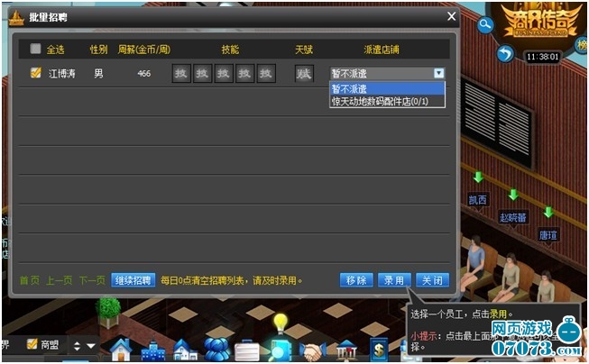This screenshot has width=589, height=364.
Task: Uncheck the 江博涛 employee checkbox
Action: point(35,73)
